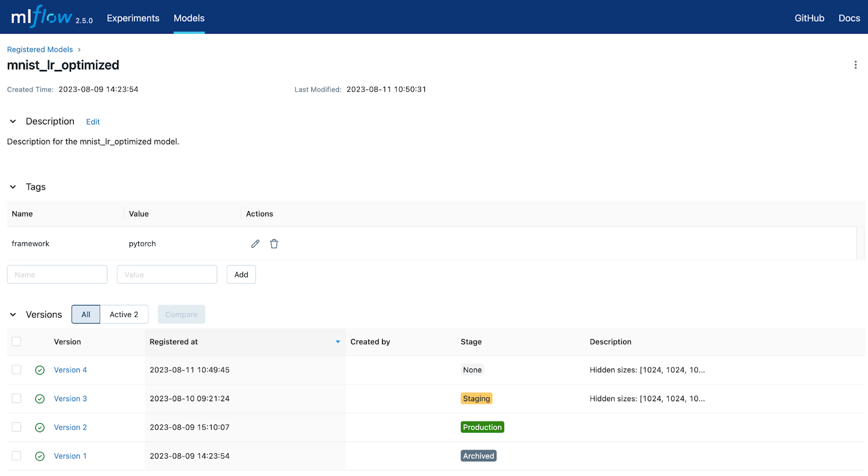Open Version 4 details
This screenshot has width=868, height=476.
point(71,370)
